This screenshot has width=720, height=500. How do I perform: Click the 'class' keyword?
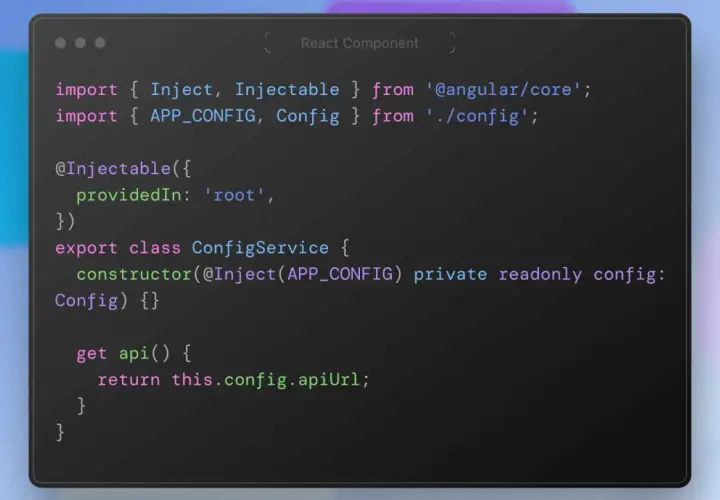[x=155, y=248]
